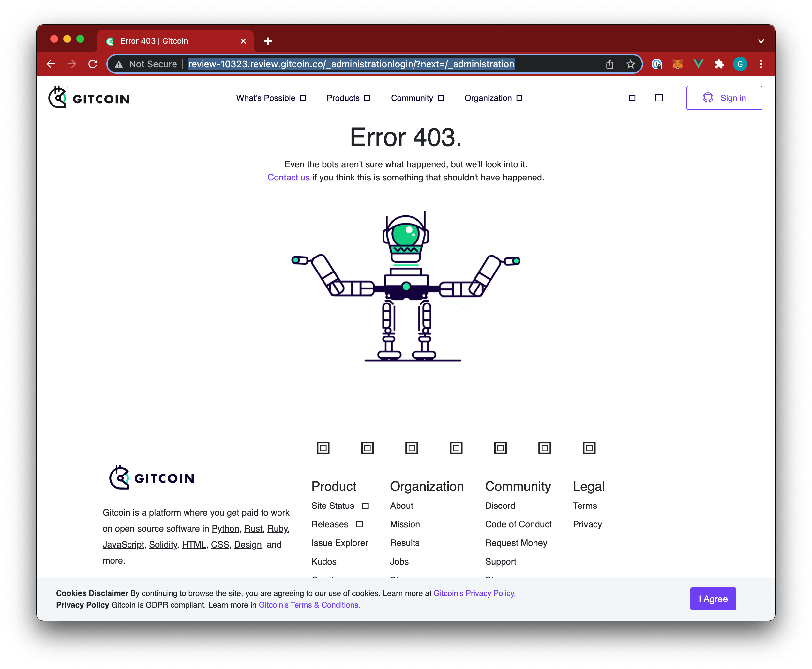This screenshot has width=812, height=669.
Task: Accept cookies with I Agree
Action: click(713, 599)
